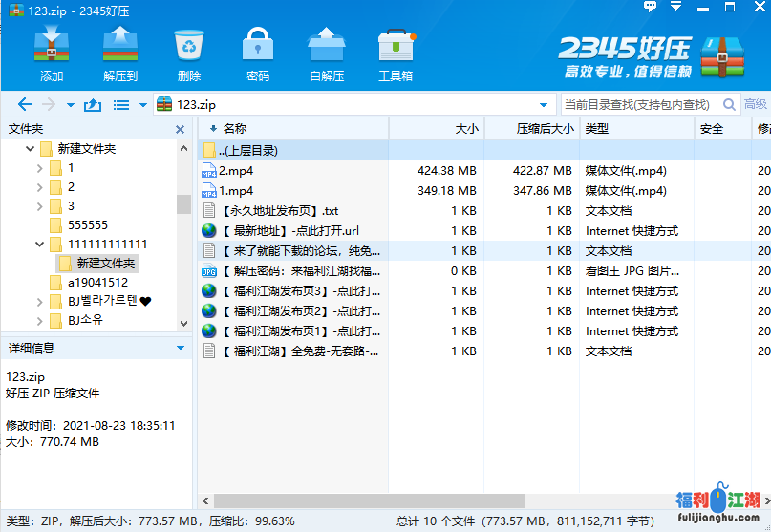Click the search magnifier icon
The height and width of the screenshot is (532, 771).
pyautogui.click(x=729, y=105)
